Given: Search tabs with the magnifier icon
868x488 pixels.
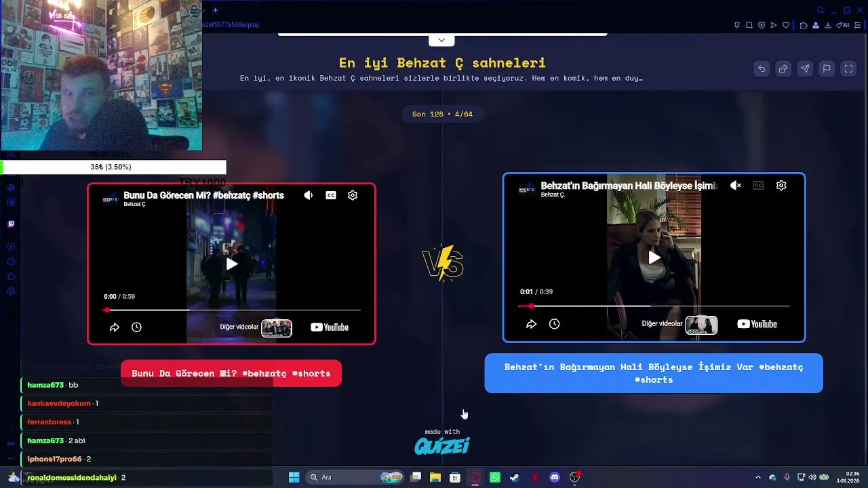Looking at the screenshot, I should tap(821, 10).
